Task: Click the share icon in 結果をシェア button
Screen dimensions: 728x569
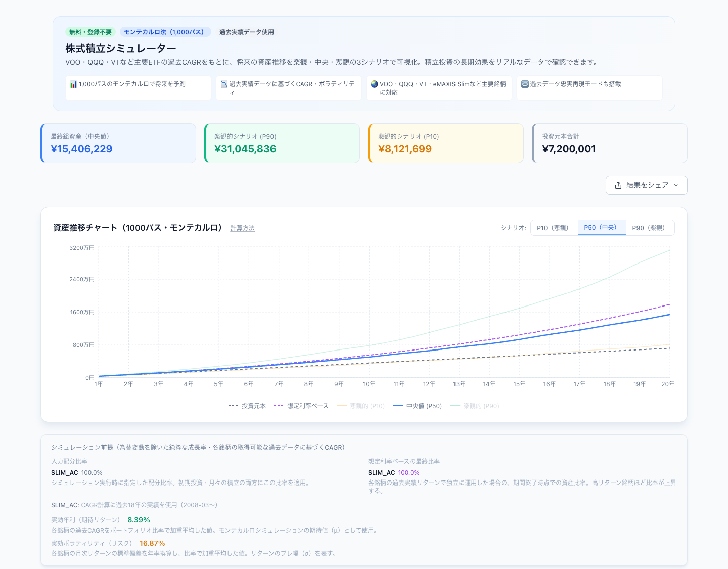Action: [618, 185]
